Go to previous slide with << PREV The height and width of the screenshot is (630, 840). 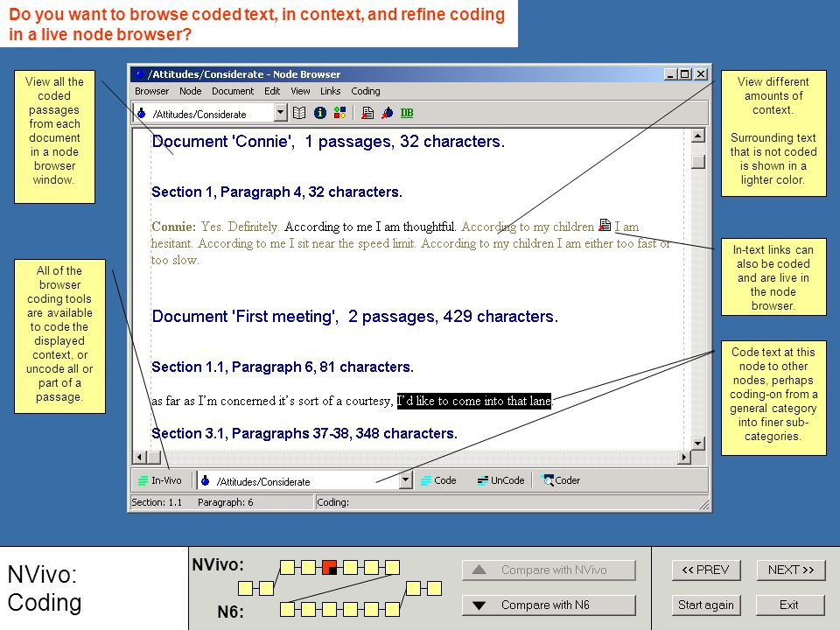[705, 570]
